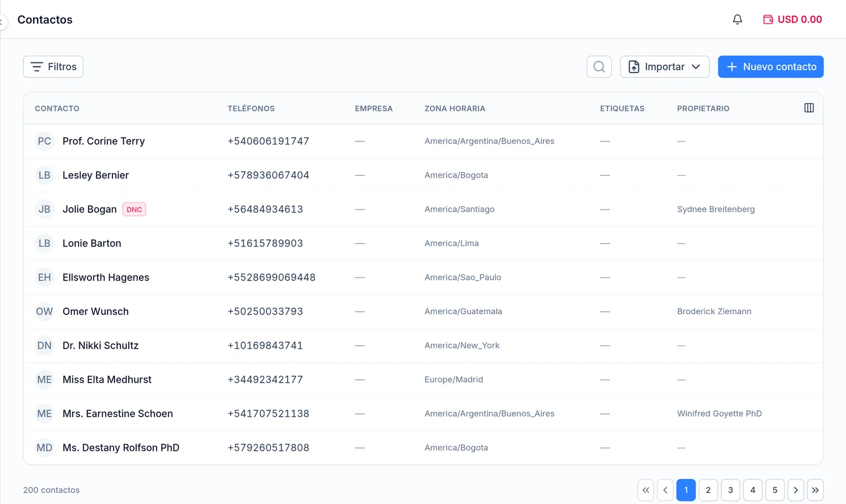The height and width of the screenshot is (504, 846).
Task: Open the Filtros filter panel
Action: 53,66
